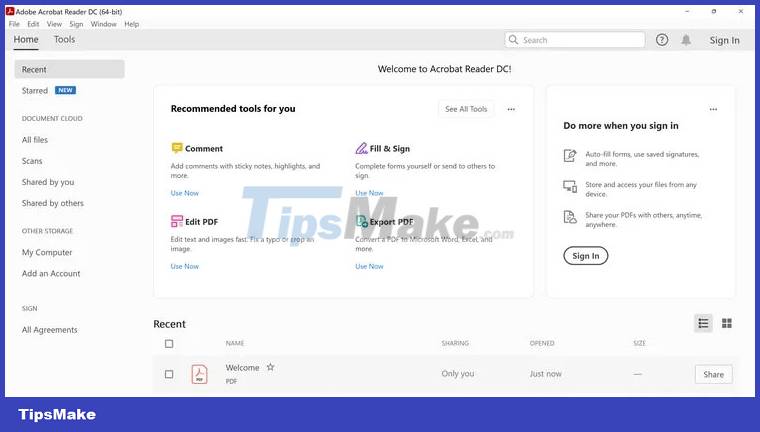Switch Recent files to thumbnail grid view
This screenshot has height=432, width=760.
point(727,323)
